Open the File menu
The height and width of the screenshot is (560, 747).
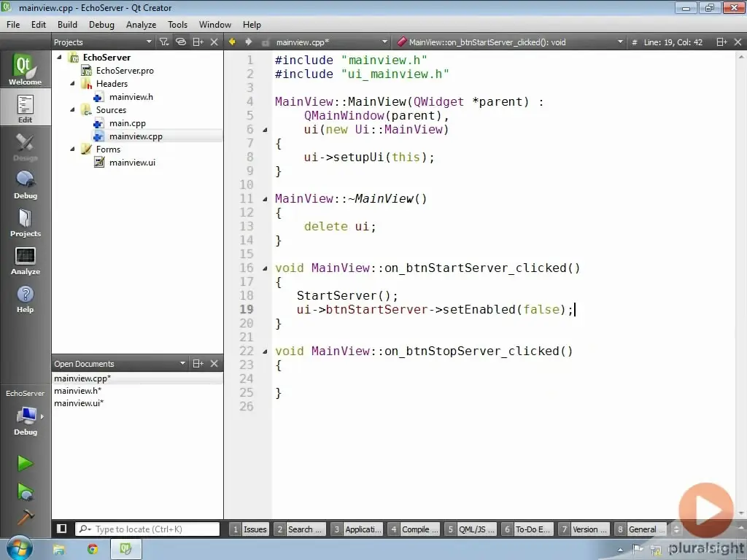(x=13, y=24)
